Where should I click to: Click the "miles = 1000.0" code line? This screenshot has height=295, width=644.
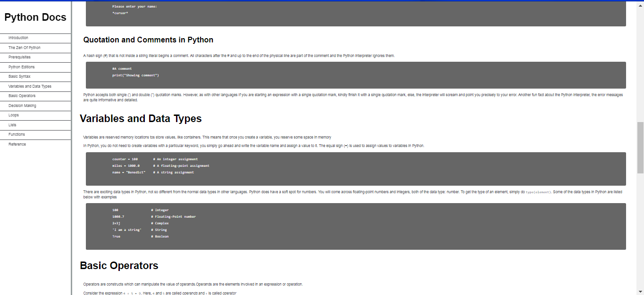coord(125,166)
